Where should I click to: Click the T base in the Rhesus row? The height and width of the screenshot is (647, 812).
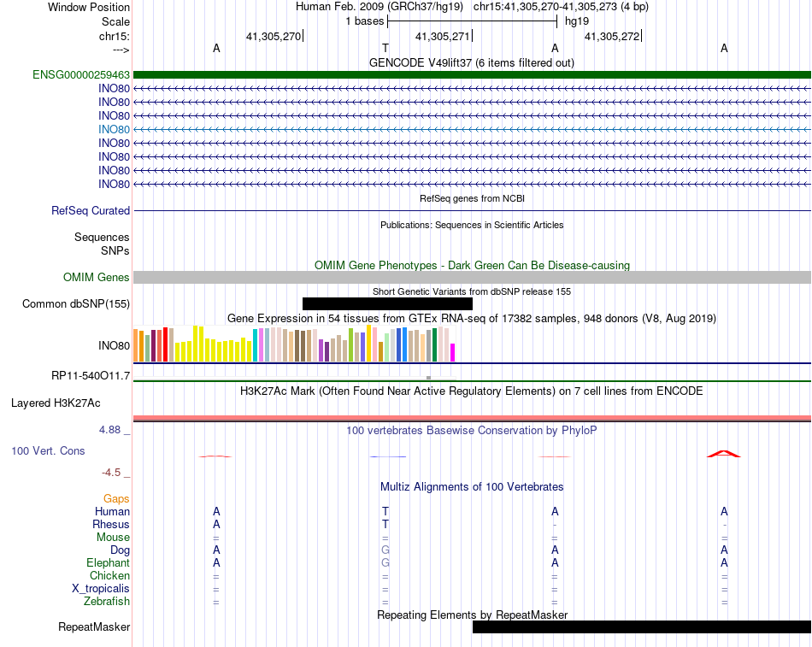(x=385, y=524)
